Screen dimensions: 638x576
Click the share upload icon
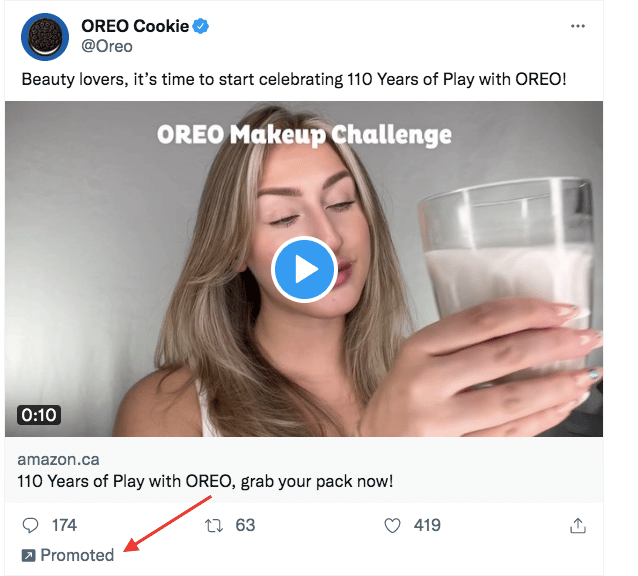(x=577, y=525)
